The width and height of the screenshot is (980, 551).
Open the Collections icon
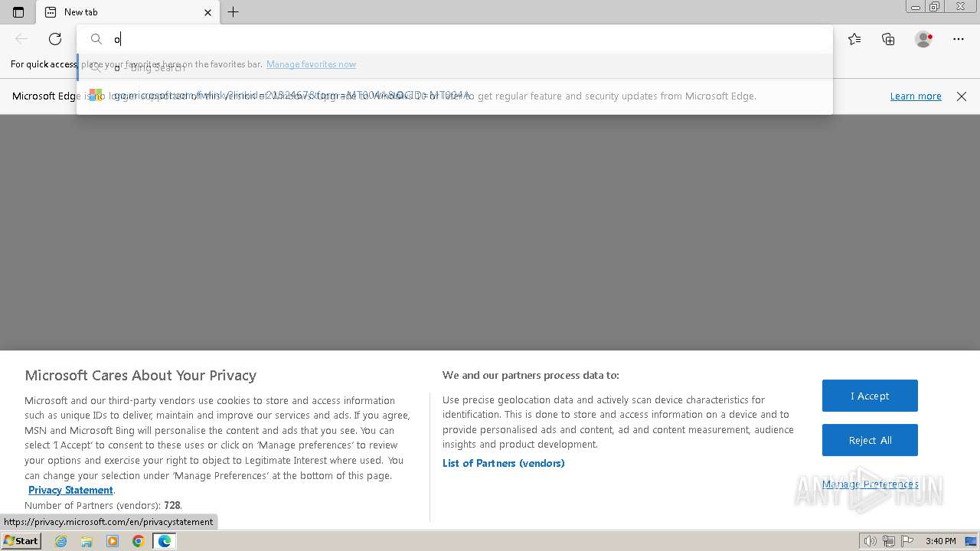(888, 39)
